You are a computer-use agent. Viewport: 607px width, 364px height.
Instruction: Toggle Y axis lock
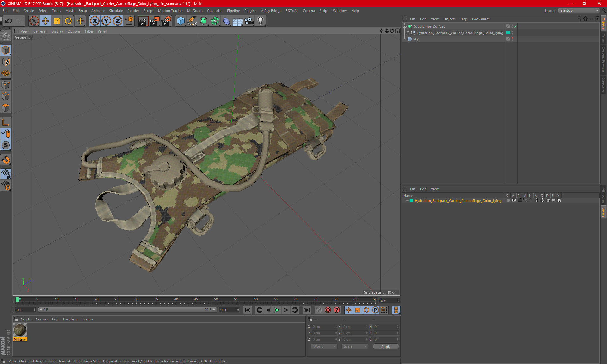(106, 21)
